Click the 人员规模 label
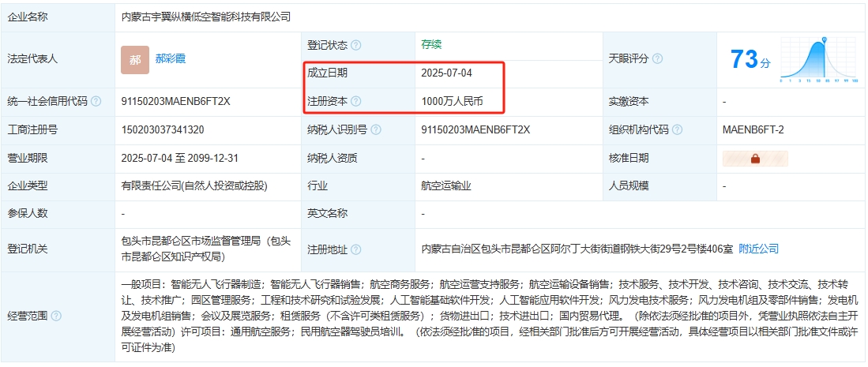 [x=629, y=186]
